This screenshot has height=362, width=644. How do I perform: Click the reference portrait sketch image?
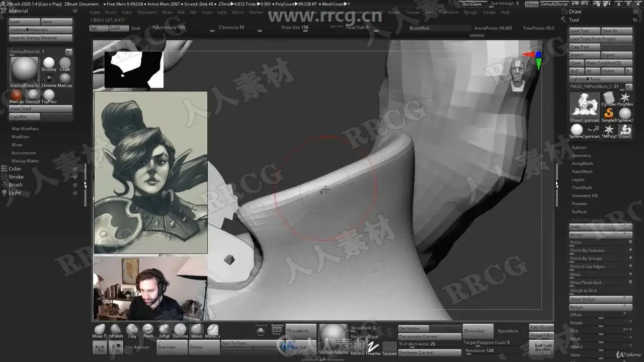pos(150,172)
